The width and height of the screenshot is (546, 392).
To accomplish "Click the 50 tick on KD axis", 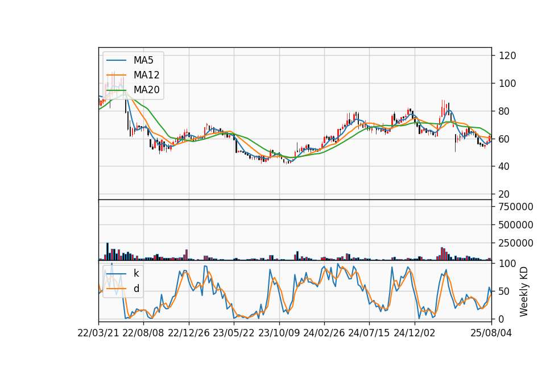I will click(x=504, y=291).
